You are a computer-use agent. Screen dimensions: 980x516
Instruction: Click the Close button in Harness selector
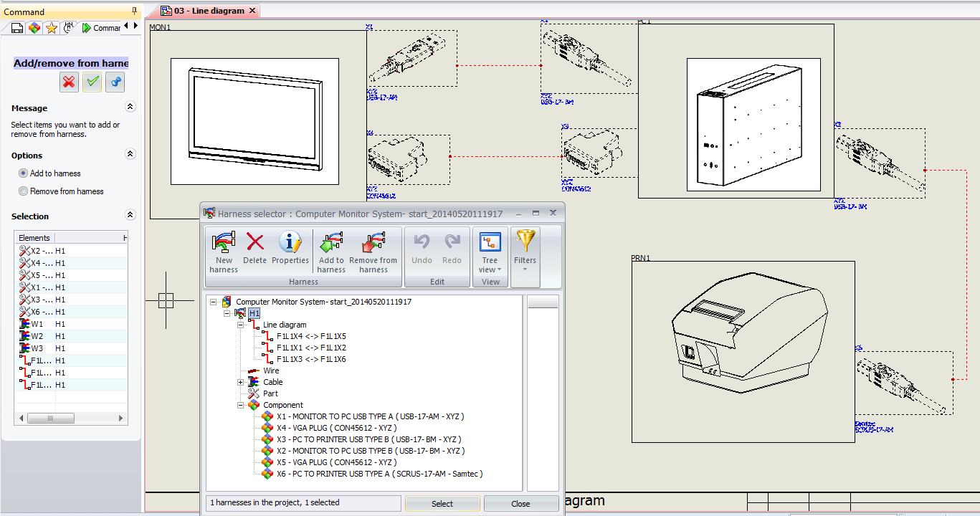[521, 503]
